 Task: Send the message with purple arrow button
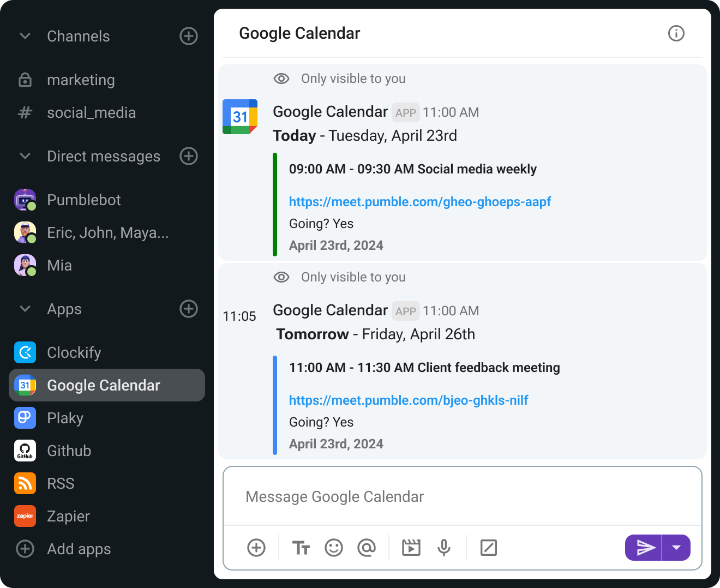644,547
